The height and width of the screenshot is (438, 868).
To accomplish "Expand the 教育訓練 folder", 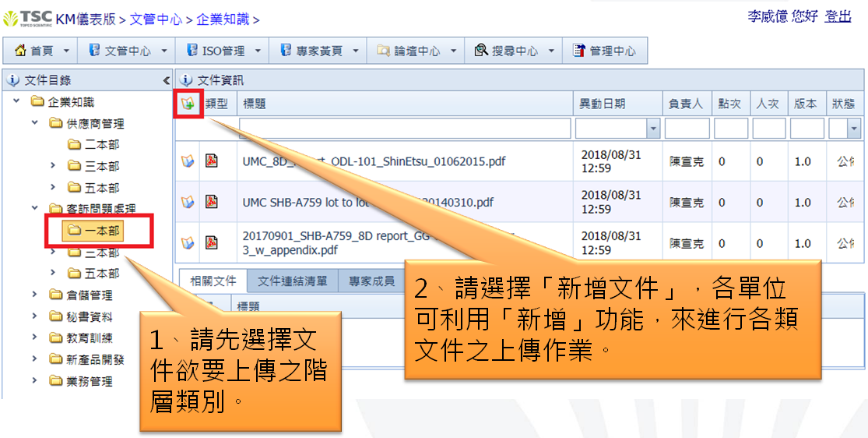I will (x=35, y=337).
